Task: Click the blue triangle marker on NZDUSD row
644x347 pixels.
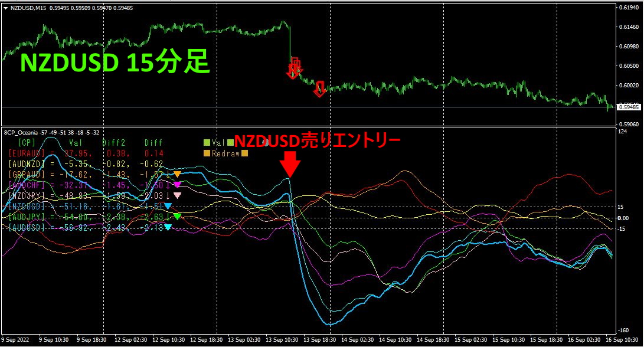Action: tap(168, 206)
